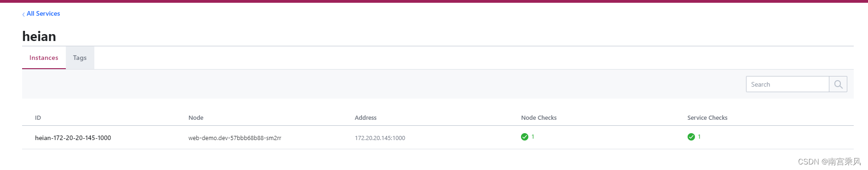Click the green Service Checks passing icon

(691, 137)
